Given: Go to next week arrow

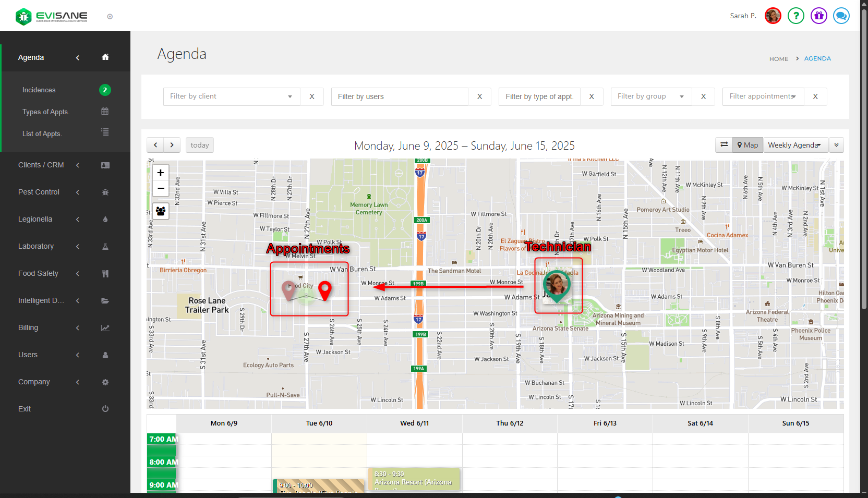Looking at the screenshot, I should pos(172,145).
